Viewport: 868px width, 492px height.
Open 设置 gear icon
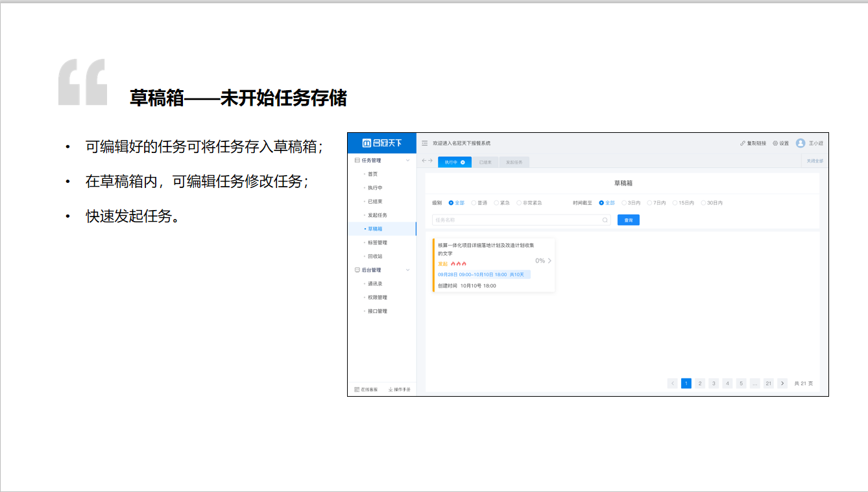(x=775, y=143)
